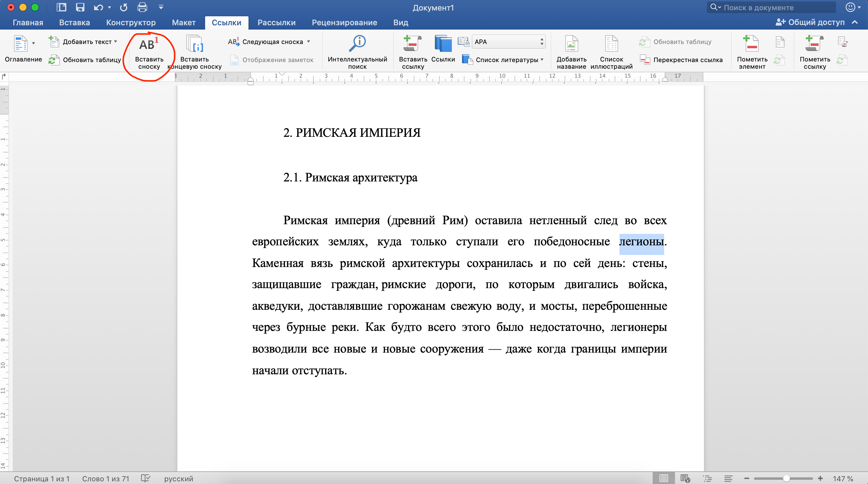Switch to Web Layout view in status bar
The image size is (868, 484).
[x=685, y=478]
